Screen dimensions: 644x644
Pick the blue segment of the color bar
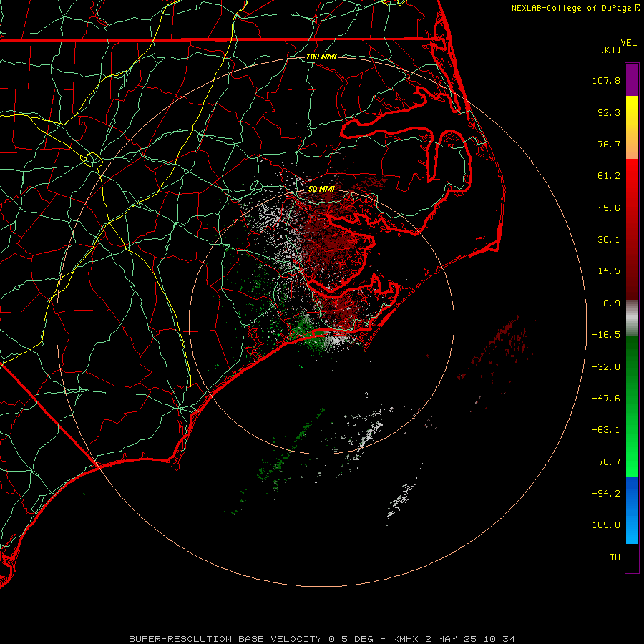point(632,510)
